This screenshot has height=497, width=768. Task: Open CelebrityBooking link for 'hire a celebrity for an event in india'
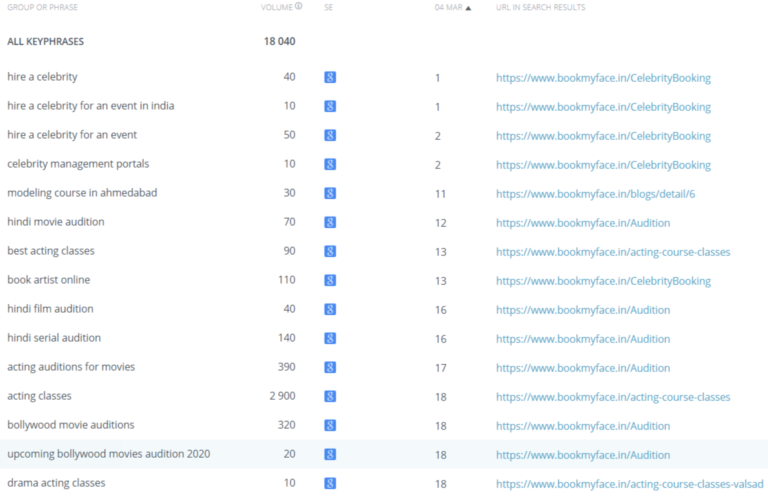tap(603, 107)
